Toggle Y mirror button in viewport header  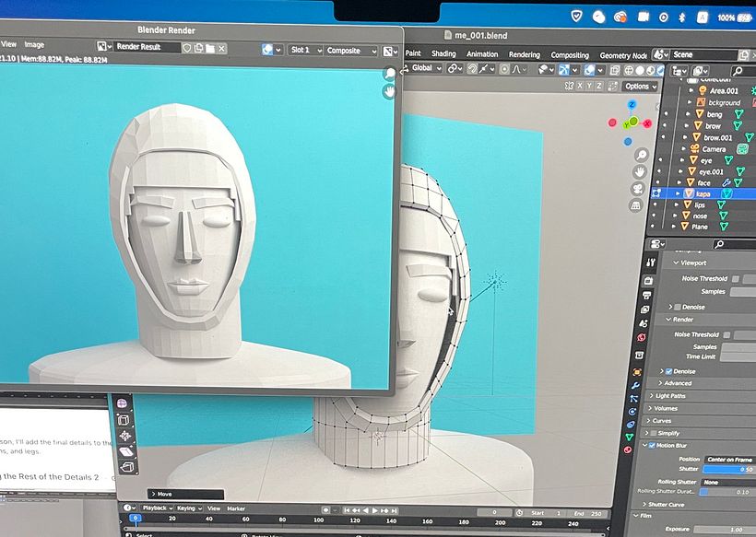click(589, 86)
